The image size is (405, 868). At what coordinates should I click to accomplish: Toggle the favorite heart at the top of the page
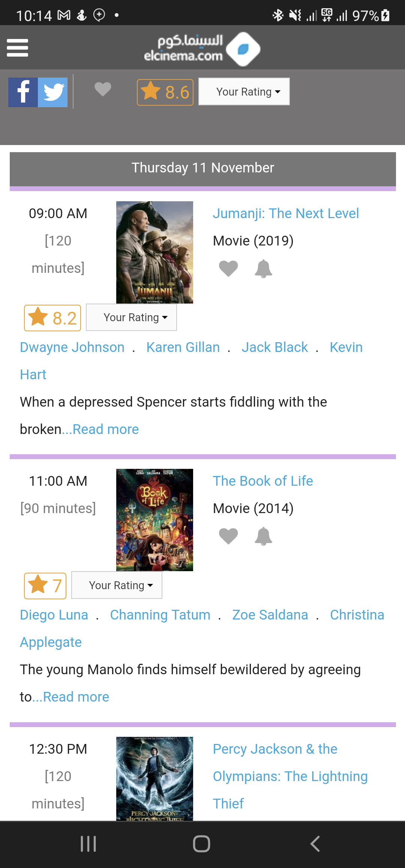coord(102,89)
